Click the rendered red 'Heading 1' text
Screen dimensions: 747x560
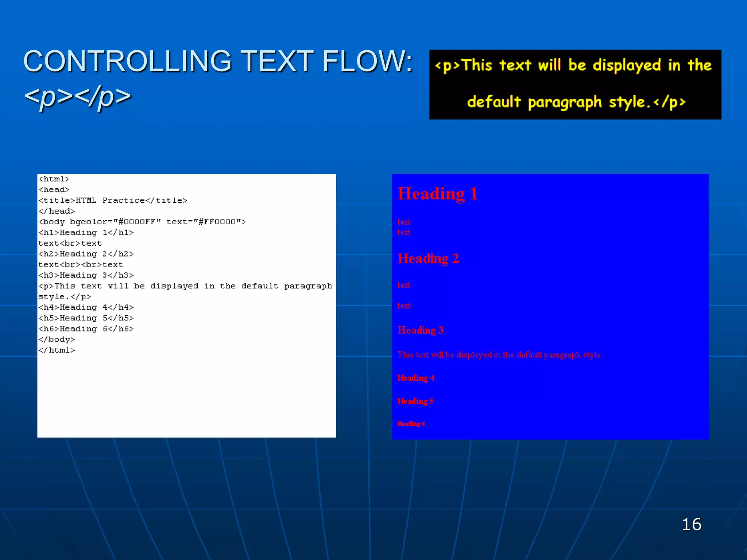(x=437, y=194)
